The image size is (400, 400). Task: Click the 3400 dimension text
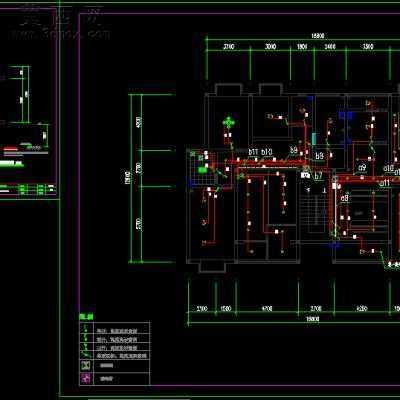[x=330, y=46]
